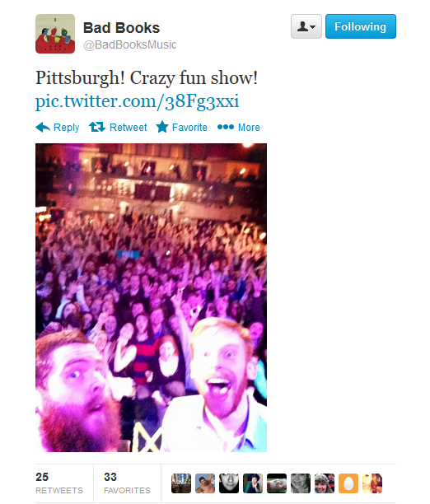Click the third black-and-white face avatar
This screenshot has width=430, height=504.
click(229, 483)
